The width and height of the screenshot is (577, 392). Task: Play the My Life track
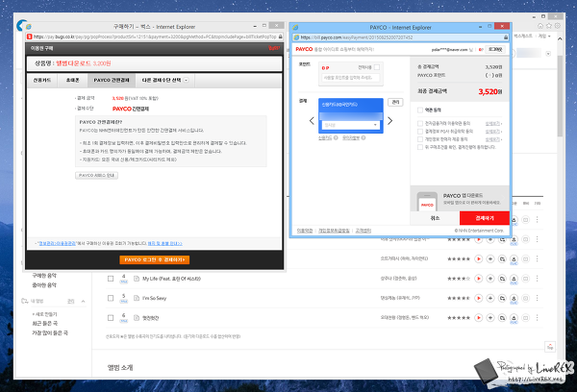tap(478, 279)
